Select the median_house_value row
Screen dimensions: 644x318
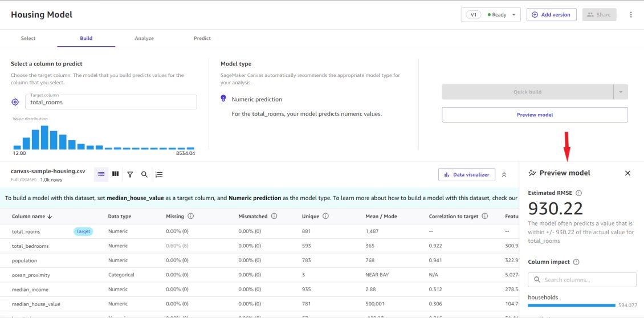(259, 304)
